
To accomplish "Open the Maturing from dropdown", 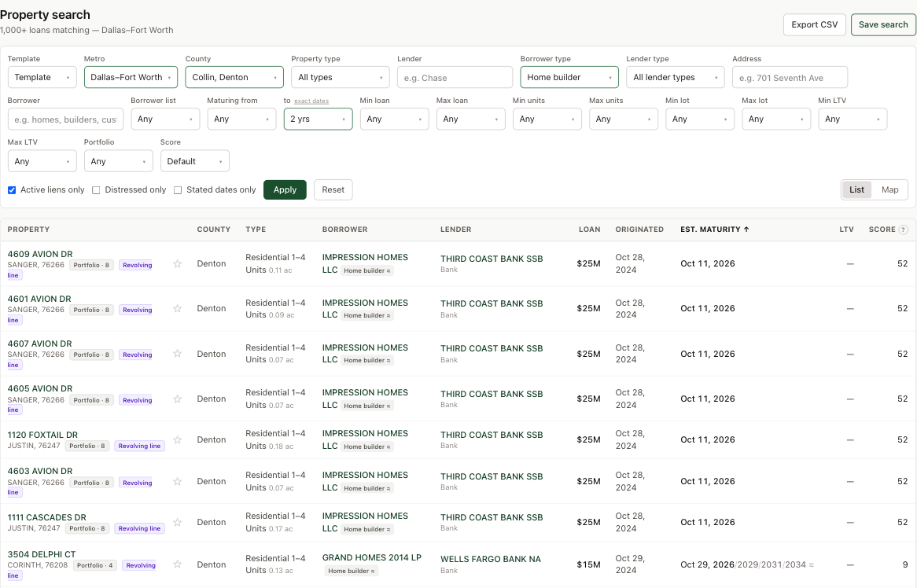I will pyautogui.click(x=241, y=119).
